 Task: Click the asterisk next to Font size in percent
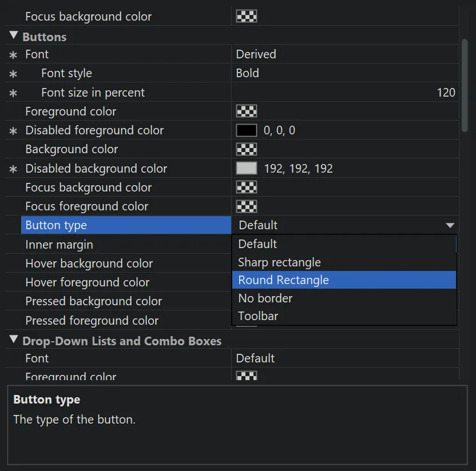click(x=13, y=93)
